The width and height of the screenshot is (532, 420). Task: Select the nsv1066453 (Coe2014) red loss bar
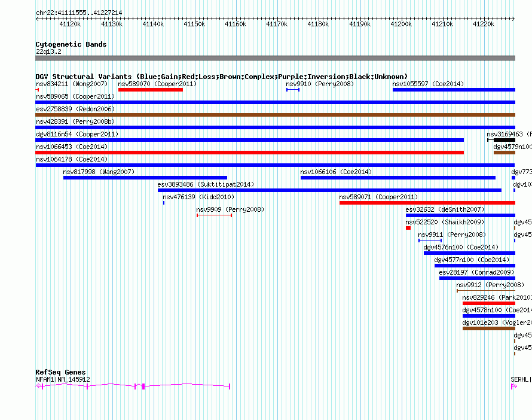(x=249, y=153)
